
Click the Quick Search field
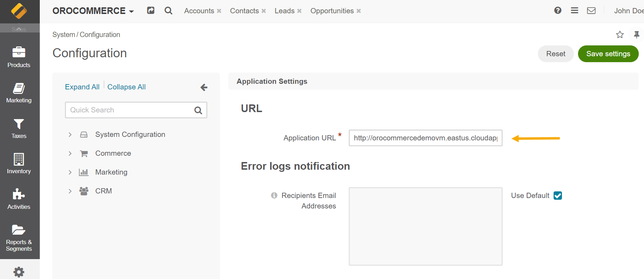click(x=130, y=110)
